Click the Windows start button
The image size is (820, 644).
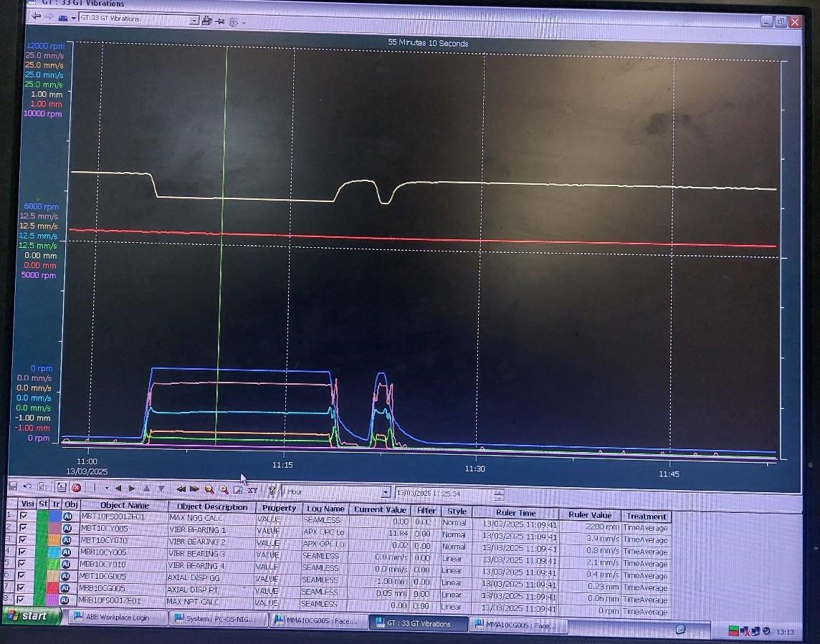[x=29, y=615]
